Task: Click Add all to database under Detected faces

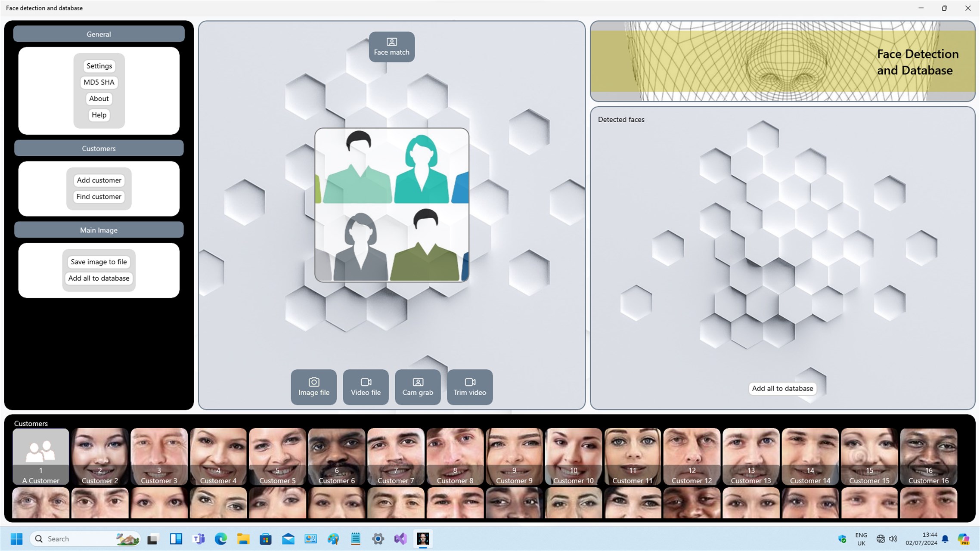Action: pos(782,388)
